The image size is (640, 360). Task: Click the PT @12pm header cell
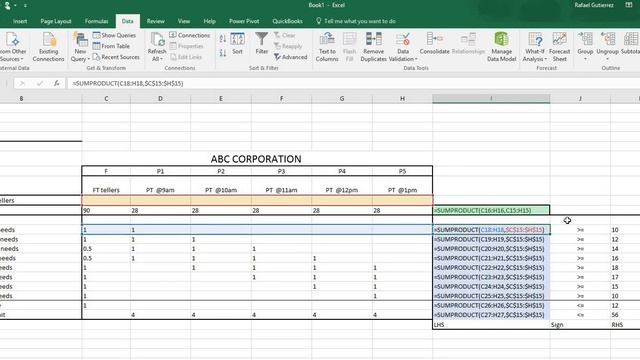(342, 190)
